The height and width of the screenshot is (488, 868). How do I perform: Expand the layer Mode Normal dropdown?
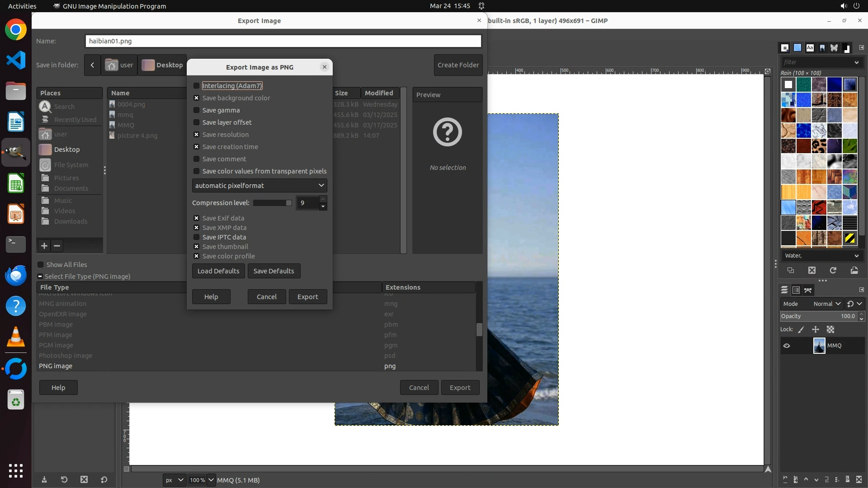[826, 304]
